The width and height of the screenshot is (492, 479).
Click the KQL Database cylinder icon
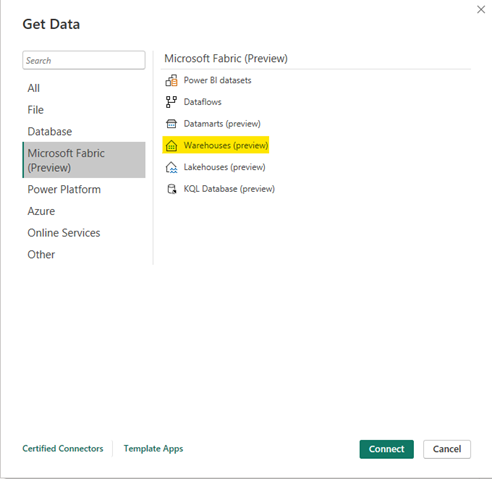tap(172, 189)
